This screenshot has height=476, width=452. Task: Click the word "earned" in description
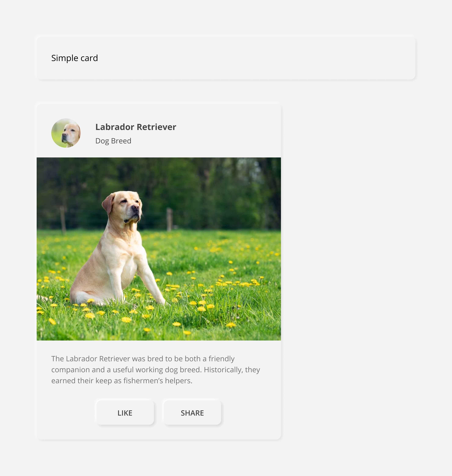tap(63, 381)
